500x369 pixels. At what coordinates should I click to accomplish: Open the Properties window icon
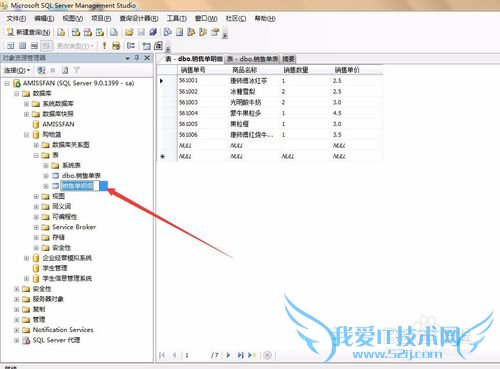[x=215, y=32]
